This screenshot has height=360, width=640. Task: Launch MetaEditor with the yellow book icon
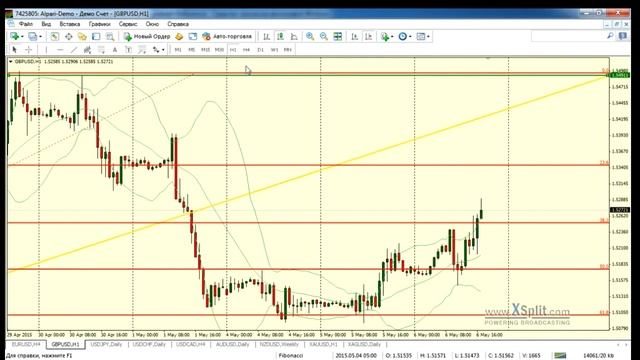click(x=179, y=36)
